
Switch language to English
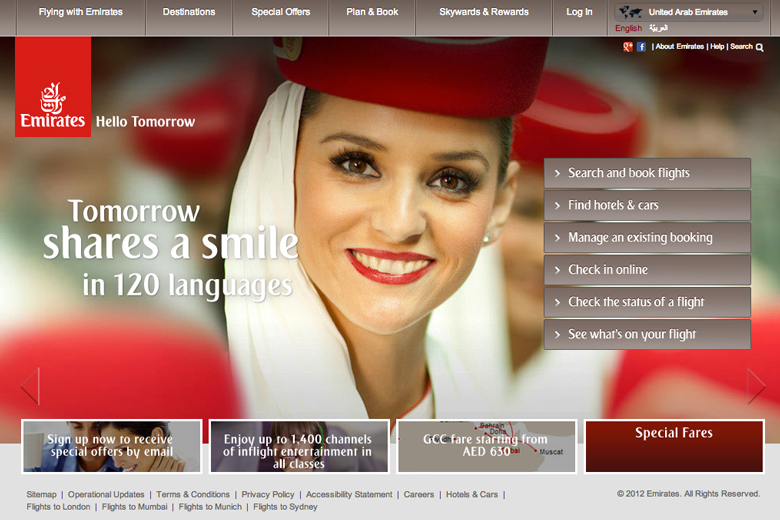628,28
